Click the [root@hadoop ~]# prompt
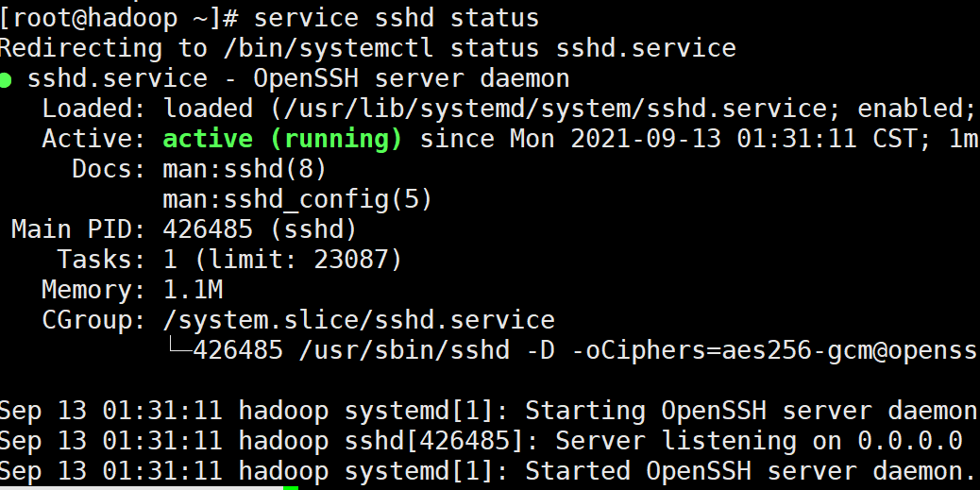 [119, 18]
